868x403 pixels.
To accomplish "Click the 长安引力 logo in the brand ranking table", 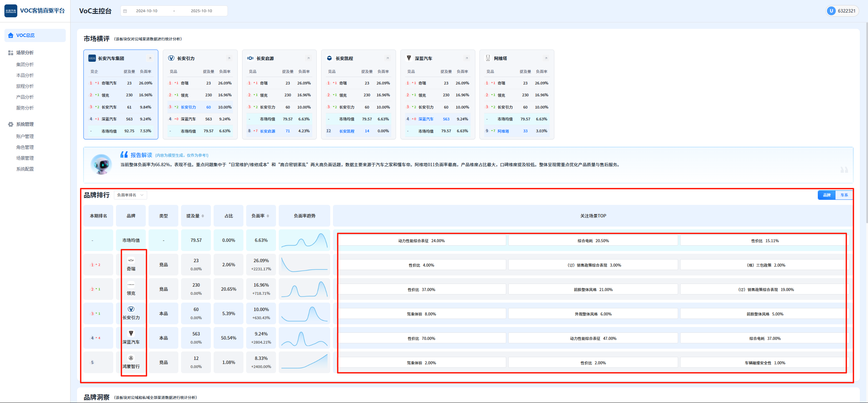I will (x=131, y=309).
